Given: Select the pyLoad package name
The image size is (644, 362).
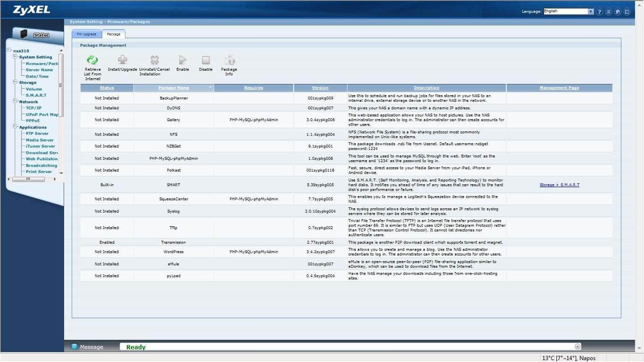Looking at the screenshot, I should [x=173, y=276].
